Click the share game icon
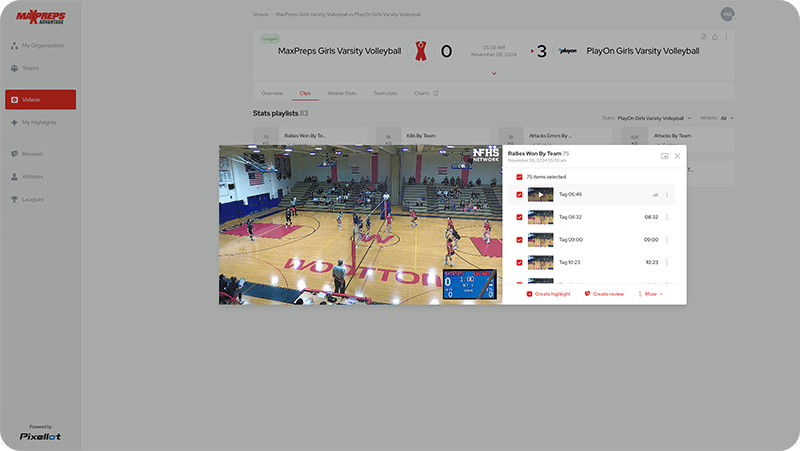The image size is (800, 451). tap(715, 37)
